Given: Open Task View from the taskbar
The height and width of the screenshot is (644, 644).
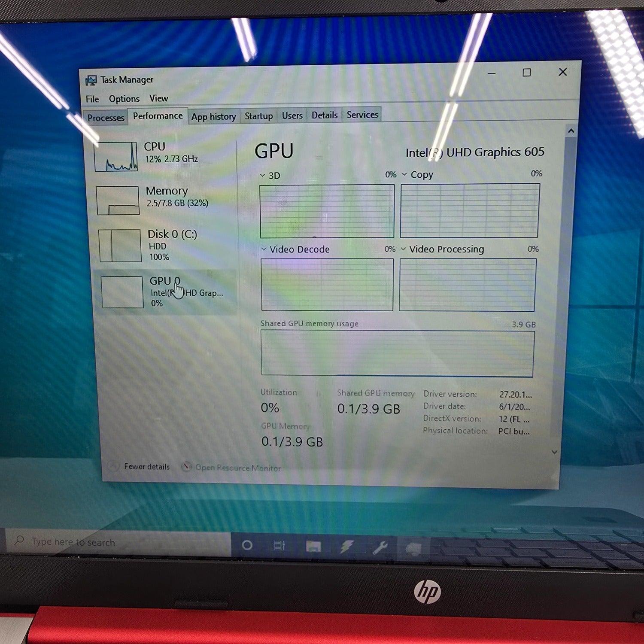Looking at the screenshot, I should (279, 546).
